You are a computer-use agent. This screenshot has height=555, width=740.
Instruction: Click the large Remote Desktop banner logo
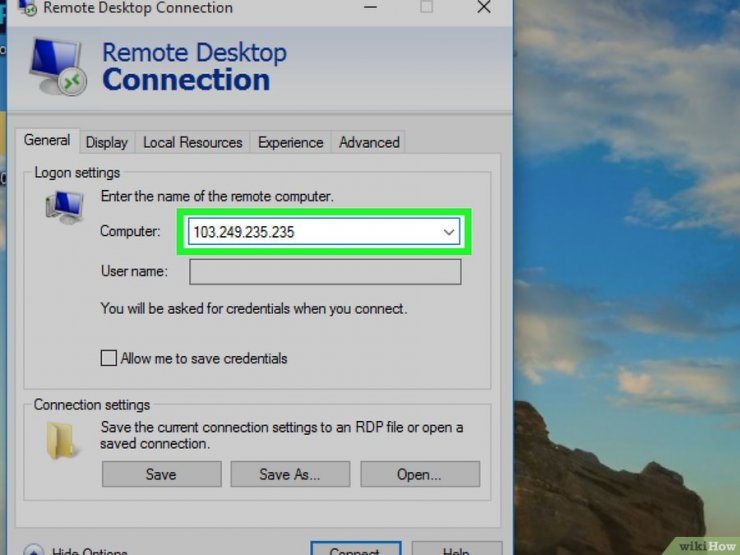point(59,67)
